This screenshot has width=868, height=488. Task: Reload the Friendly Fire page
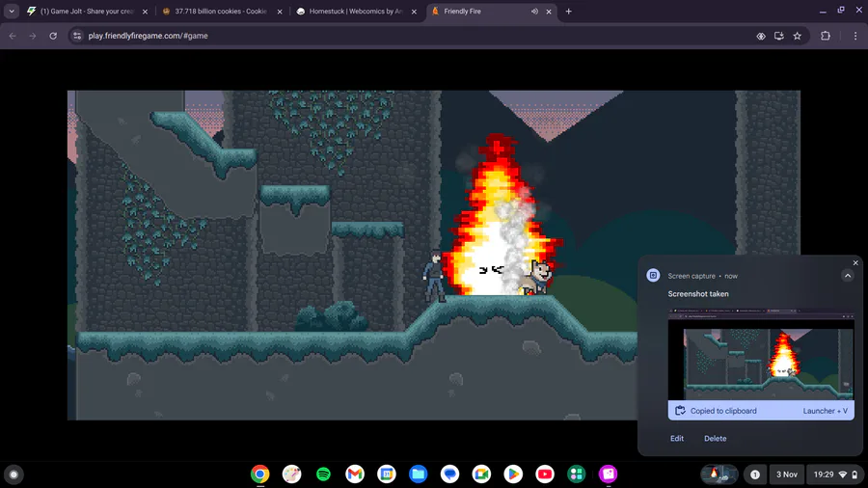point(53,36)
